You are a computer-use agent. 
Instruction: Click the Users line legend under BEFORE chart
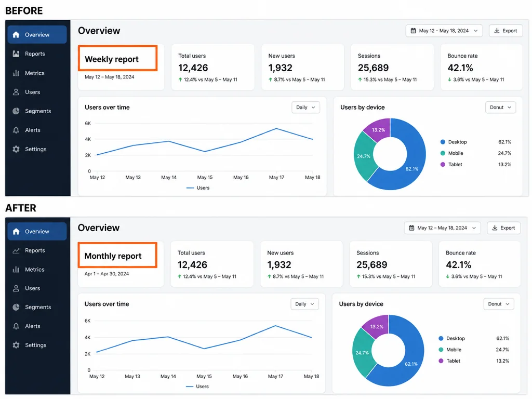(198, 188)
